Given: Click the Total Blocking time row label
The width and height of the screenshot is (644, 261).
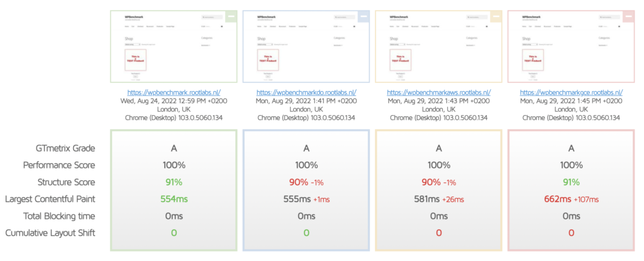Looking at the screenshot, I should [x=55, y=216].
